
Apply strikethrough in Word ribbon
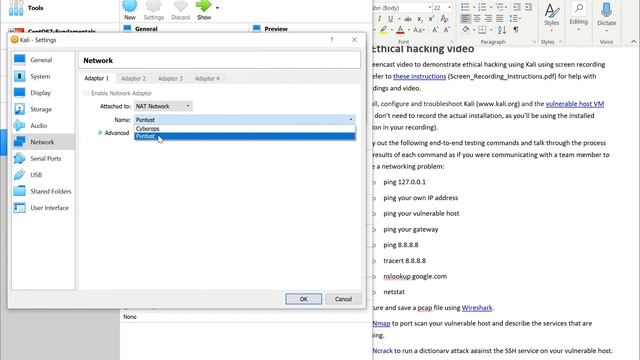click(x=407, y=19)
